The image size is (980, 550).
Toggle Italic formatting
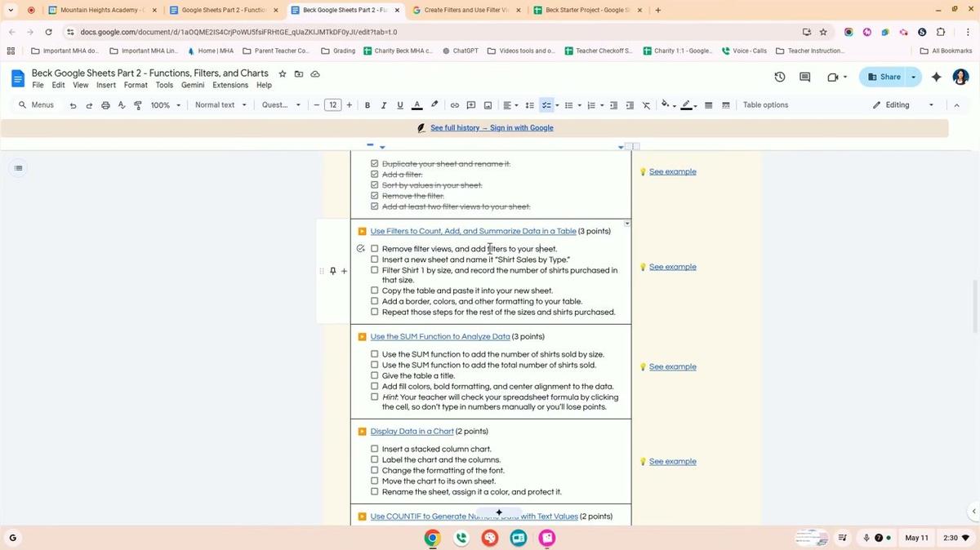(384, 105)
